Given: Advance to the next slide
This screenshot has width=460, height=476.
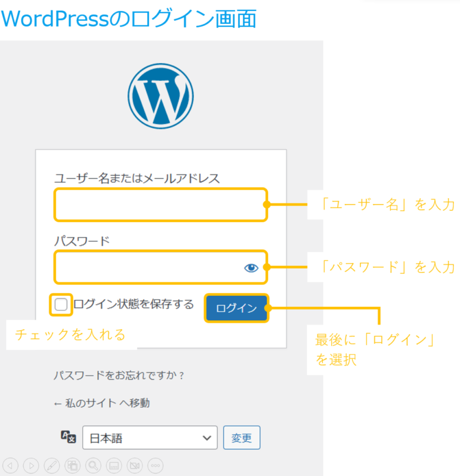Looking at the screenshot, I should coord(31,465).
